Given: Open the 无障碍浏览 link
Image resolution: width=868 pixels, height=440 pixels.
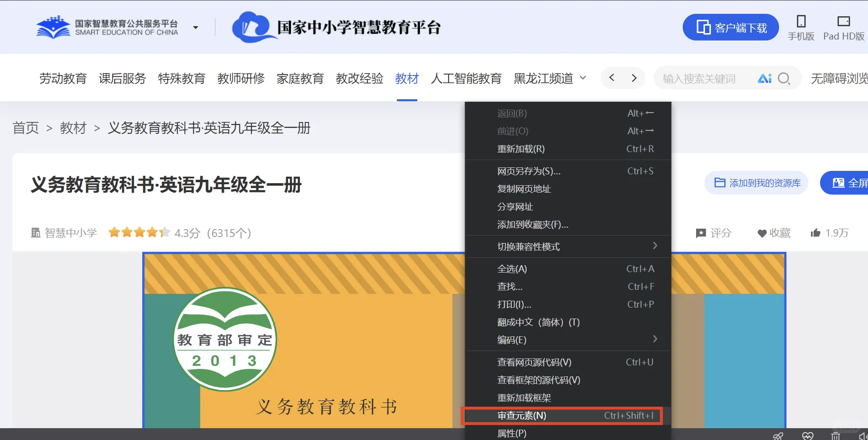Looking at the screenshot, I should [839, 79].
